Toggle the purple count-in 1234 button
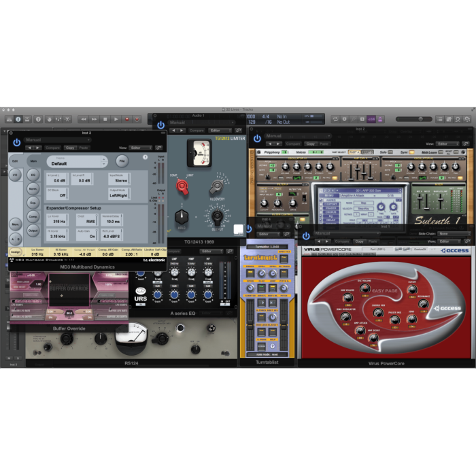 coord(371,119)
